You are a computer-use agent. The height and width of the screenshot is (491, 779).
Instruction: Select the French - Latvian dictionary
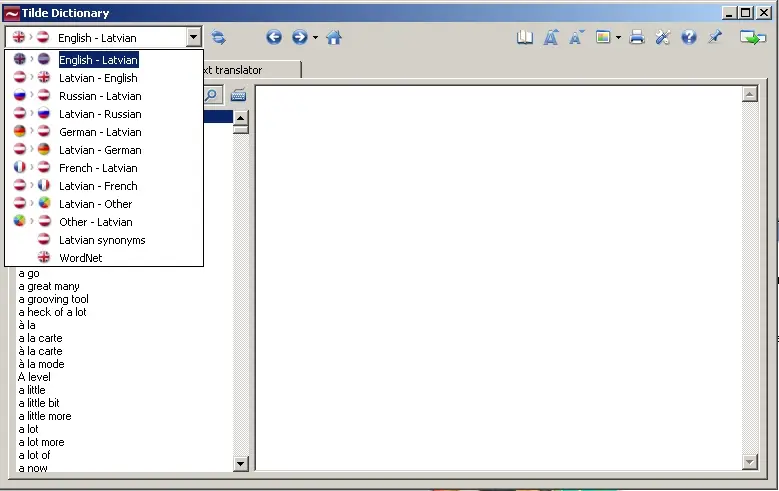click(104, 168)
